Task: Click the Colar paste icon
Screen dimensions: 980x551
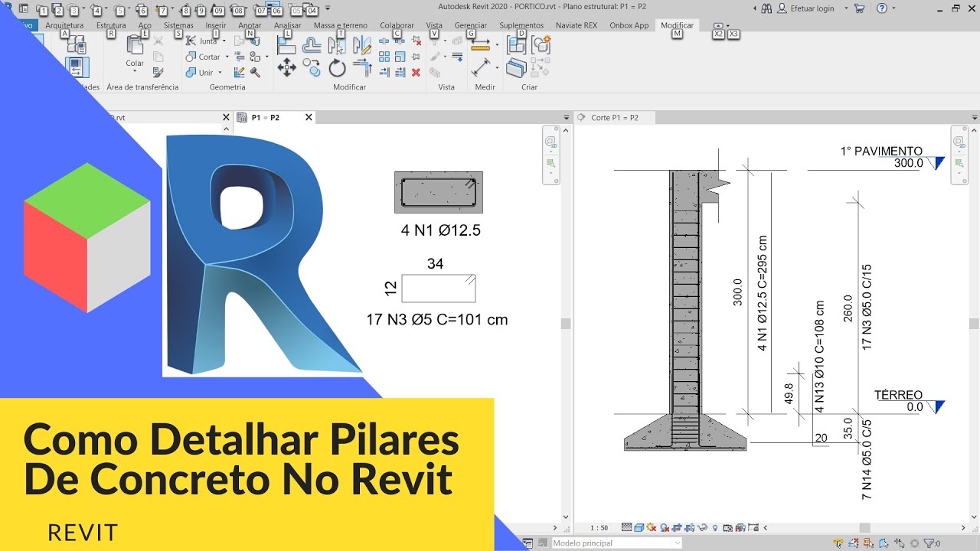Action: coord(135,46)
